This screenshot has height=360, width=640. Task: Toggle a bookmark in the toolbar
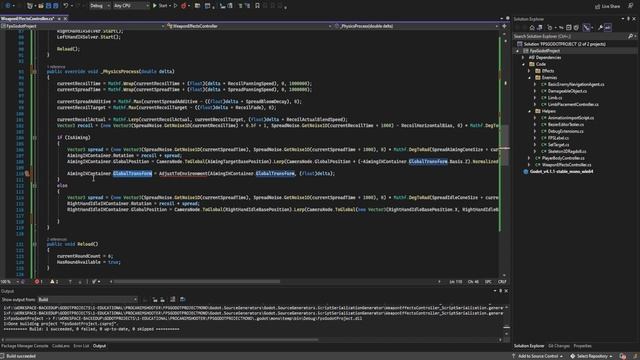click(257, 6)
